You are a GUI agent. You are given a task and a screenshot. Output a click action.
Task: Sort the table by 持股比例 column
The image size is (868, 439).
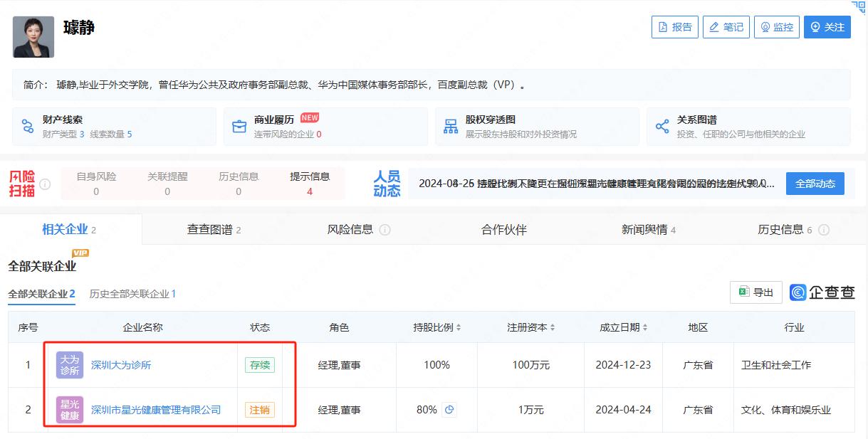coord(437,327)
